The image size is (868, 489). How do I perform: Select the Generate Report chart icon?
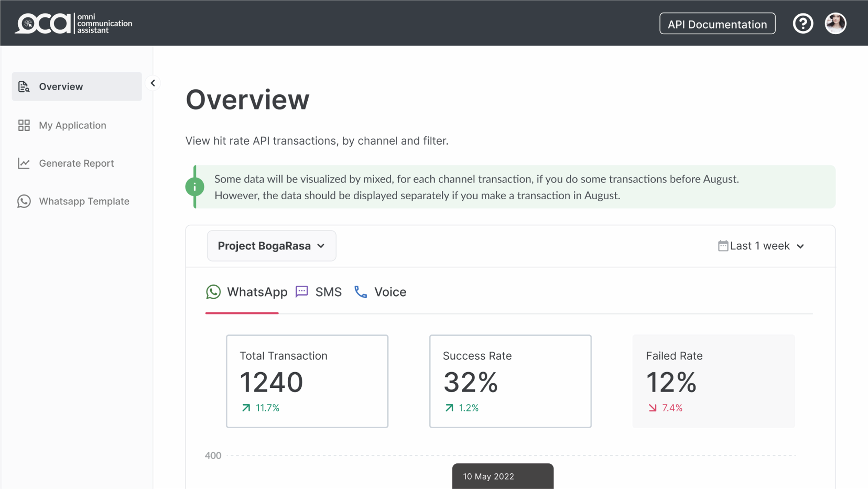coord(24,163)
